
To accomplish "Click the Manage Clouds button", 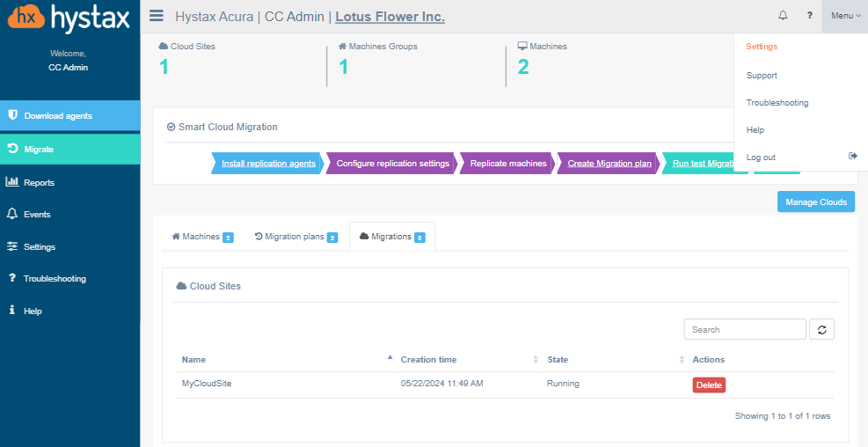I will point(815,202).
